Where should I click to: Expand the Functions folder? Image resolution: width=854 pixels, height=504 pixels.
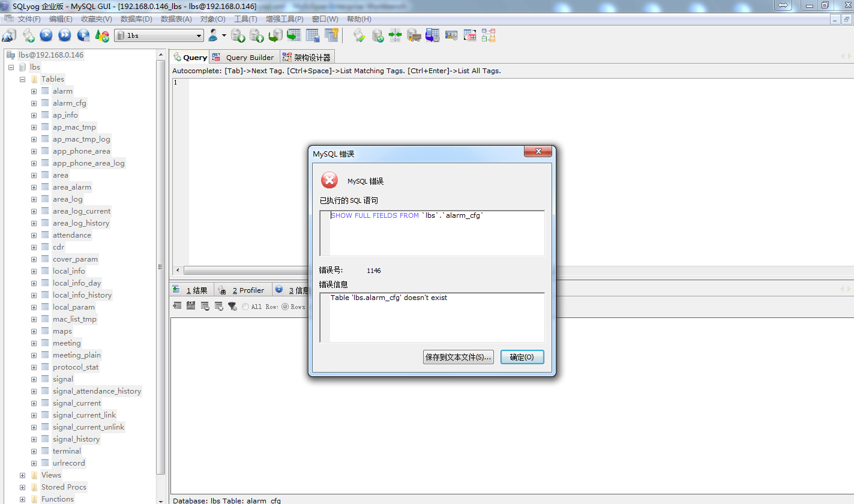point(22,499)
